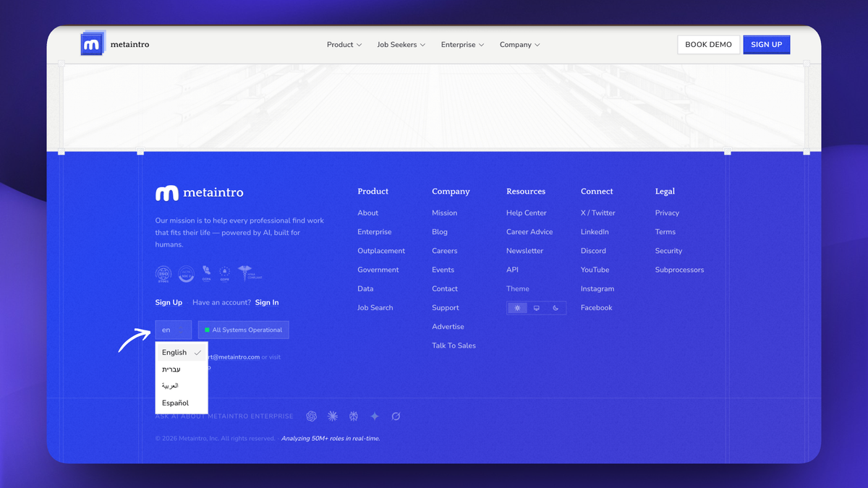The width and height of the screenshot is (868, 488).
Task: Click the CCPA compliance badge
Action: [x=206, y=273]
